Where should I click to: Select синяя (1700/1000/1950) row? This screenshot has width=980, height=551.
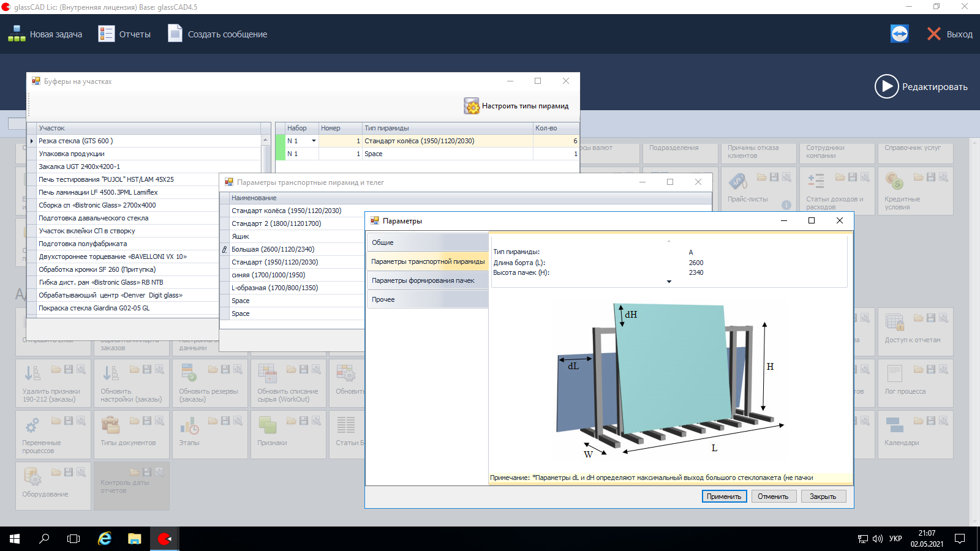(297, 275)
